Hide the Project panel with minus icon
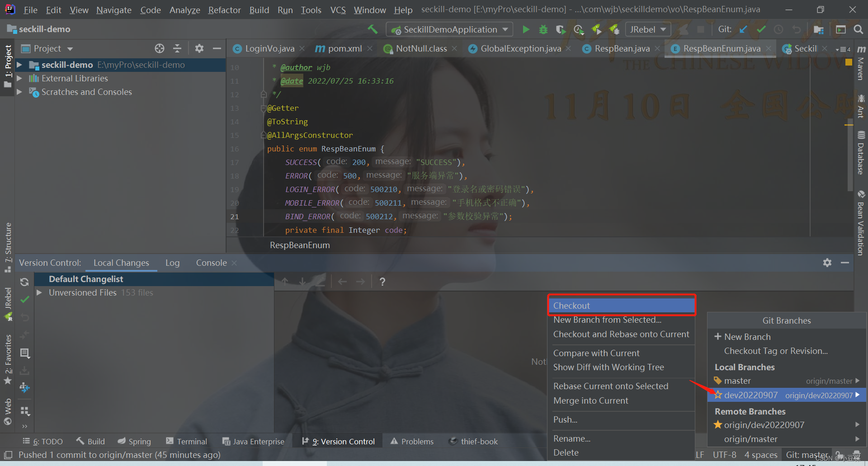868x466 pixels. [x=217, y=48]
